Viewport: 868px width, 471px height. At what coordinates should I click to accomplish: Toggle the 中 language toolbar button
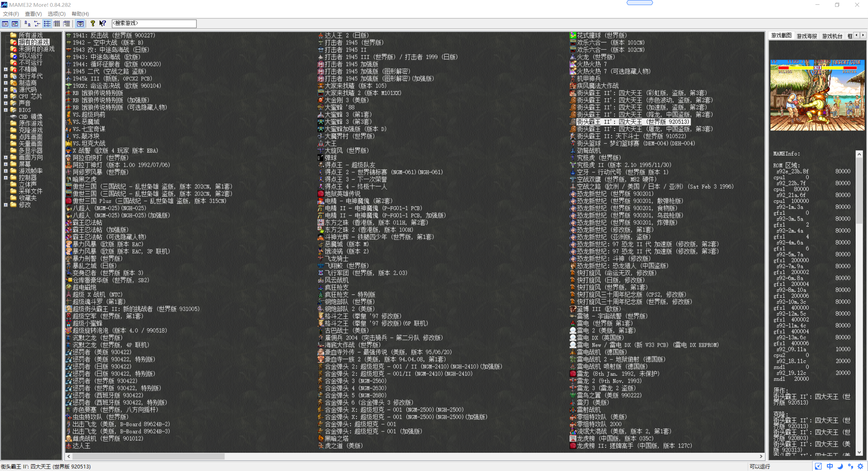pos(80,23)
